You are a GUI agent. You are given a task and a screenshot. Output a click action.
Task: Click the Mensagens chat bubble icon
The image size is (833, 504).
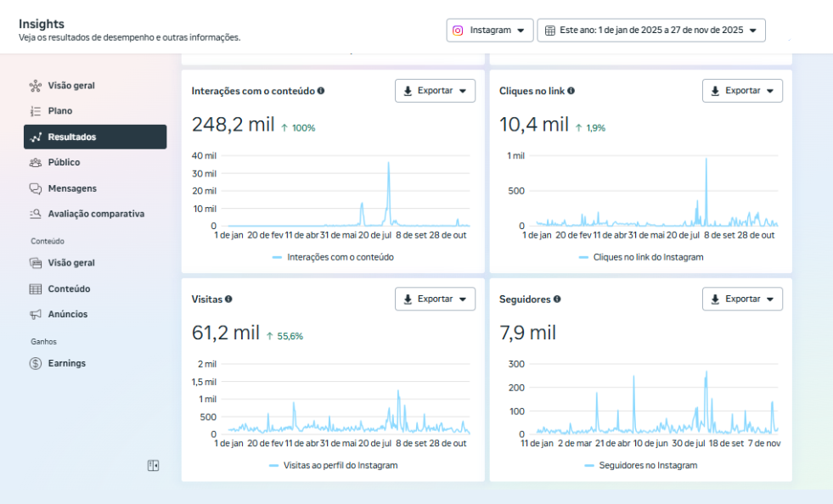click(36, 188)
